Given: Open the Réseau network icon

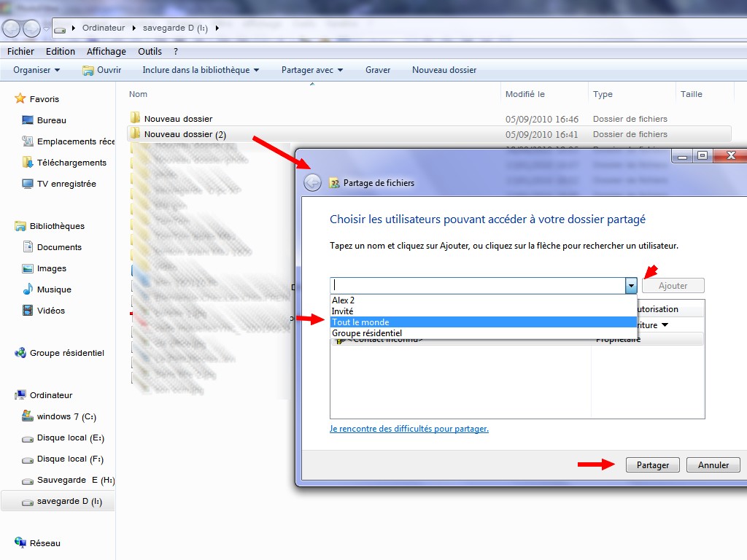Looking at the screenshot, I should (20, 543).
